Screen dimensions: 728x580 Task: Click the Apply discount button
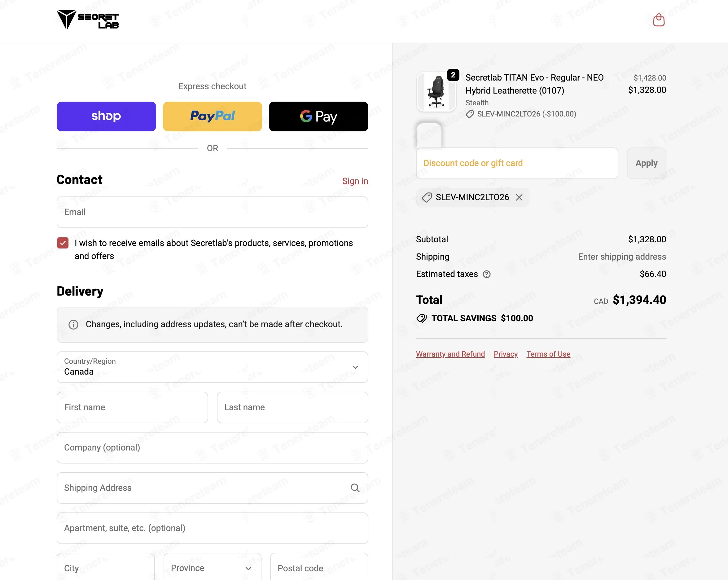coord(646,163)
